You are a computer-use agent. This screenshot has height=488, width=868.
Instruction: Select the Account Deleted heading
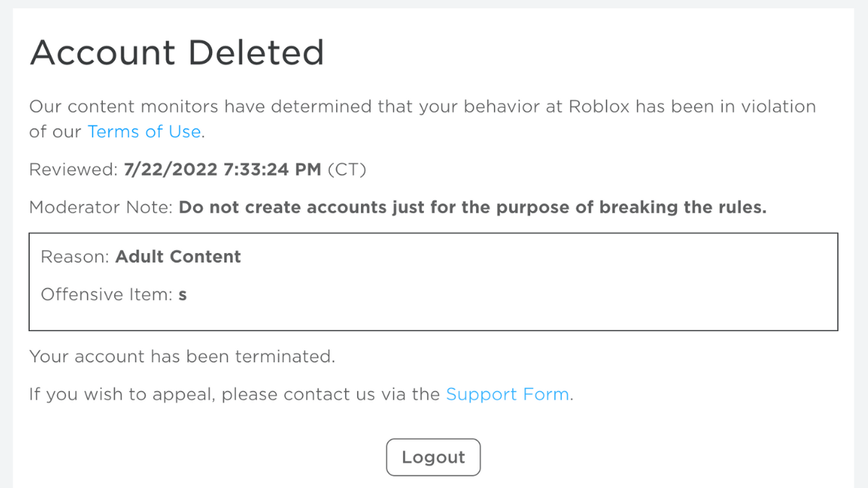coord(176,52)
